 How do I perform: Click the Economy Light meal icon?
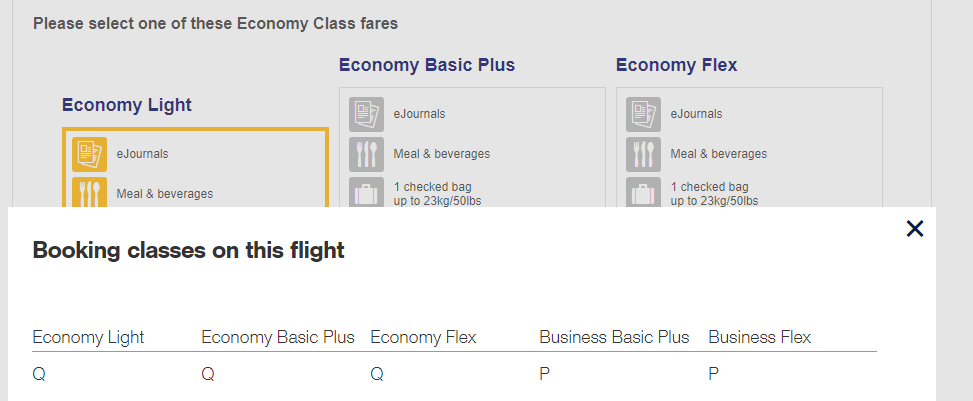coord(89,192)
